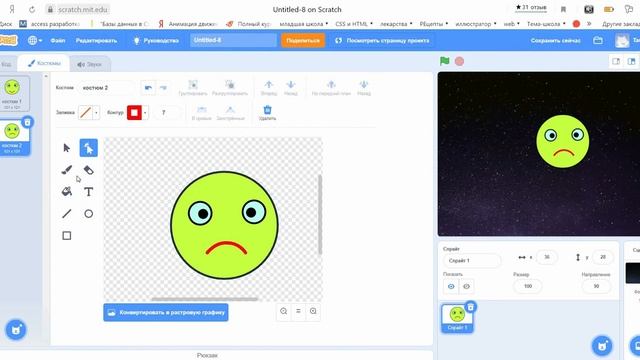Click the fill color swatch
The height and width of the screenshot is (360, 640).
tap(85, 112)
